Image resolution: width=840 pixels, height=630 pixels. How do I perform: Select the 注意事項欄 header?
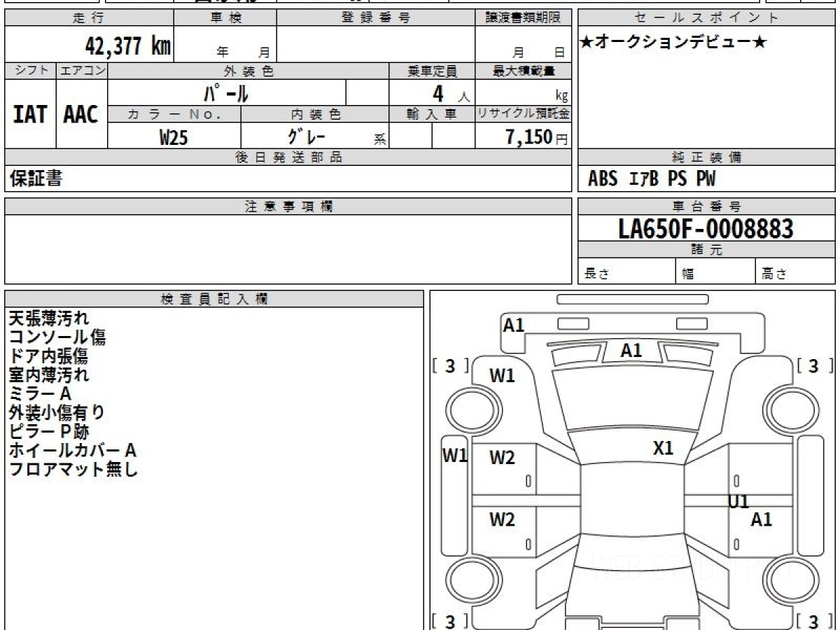point(288,206)
